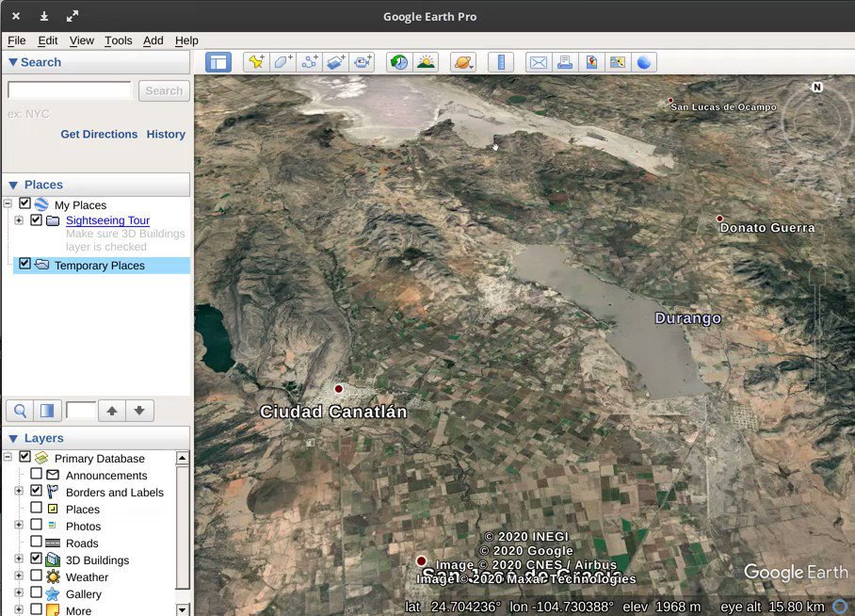
Task: Open the Tools menu
Action: tap(118, 41)
